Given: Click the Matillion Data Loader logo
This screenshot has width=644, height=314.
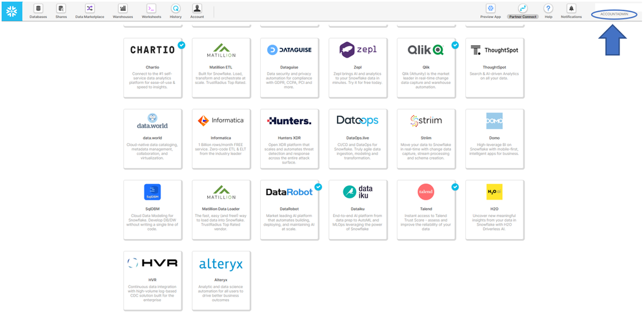Looking at the screenshot, I should (221, 193).
